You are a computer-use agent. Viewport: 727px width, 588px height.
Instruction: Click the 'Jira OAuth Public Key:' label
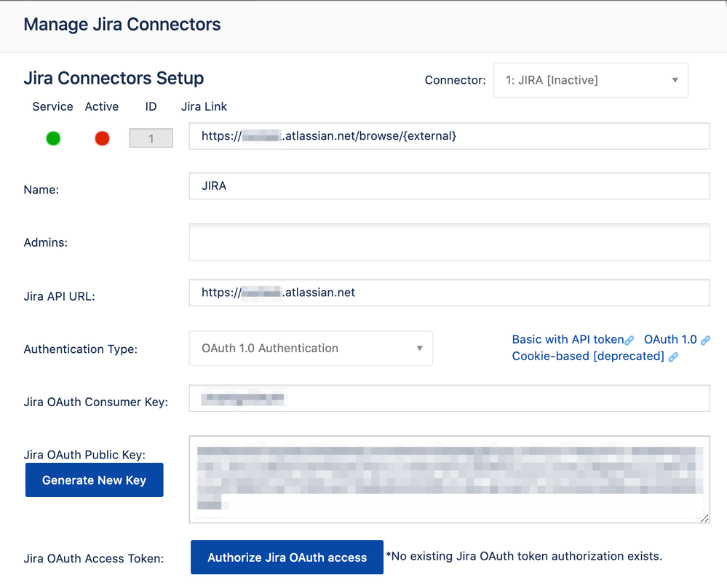click(84, 454)
